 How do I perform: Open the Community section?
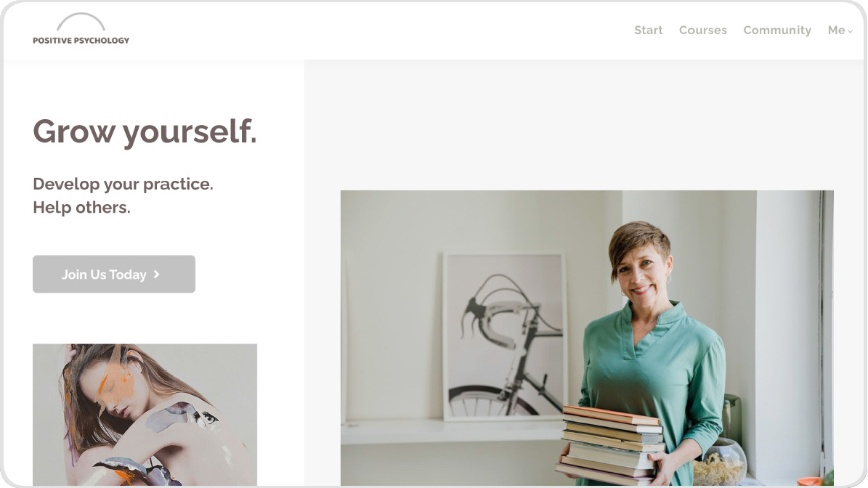click(x=776, y=30)
